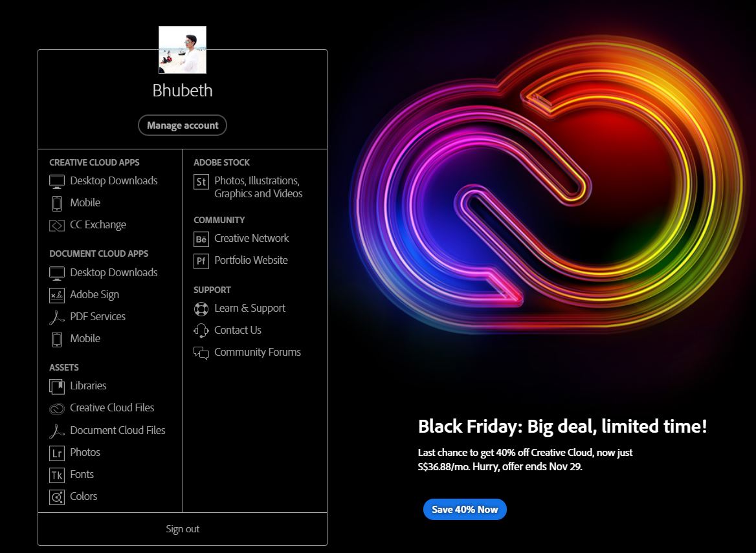Click the Save 40% Now button
This screenshot has width=756, height=553.
click(x=465, y=509)
